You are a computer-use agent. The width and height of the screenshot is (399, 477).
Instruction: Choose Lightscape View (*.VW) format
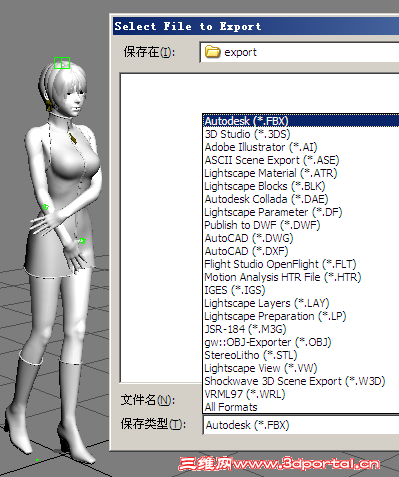pyautogui.click(x=301, y=368)
